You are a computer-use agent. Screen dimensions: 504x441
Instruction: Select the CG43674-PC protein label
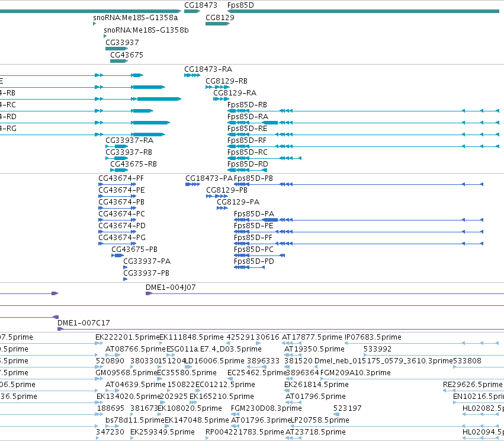[121, 214]
